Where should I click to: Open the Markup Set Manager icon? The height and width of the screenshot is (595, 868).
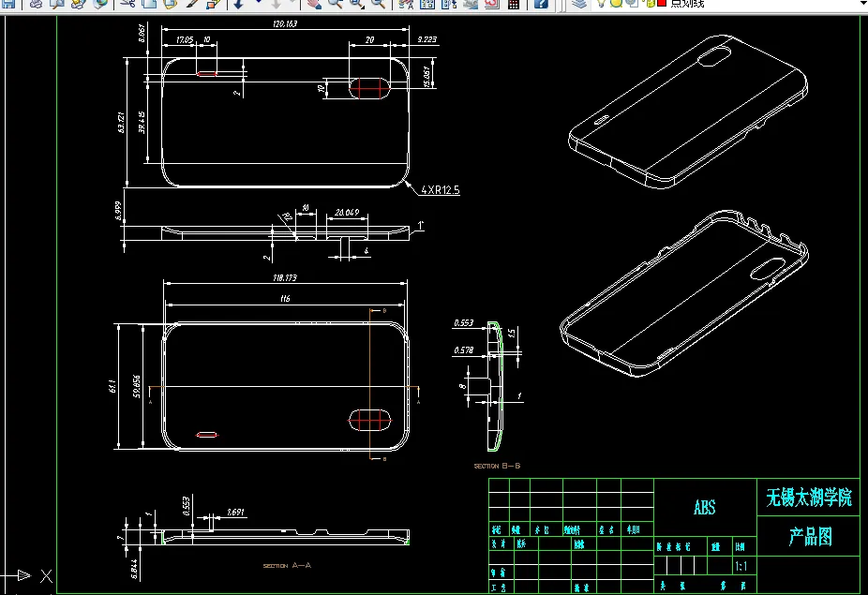[x=491, y=5]
